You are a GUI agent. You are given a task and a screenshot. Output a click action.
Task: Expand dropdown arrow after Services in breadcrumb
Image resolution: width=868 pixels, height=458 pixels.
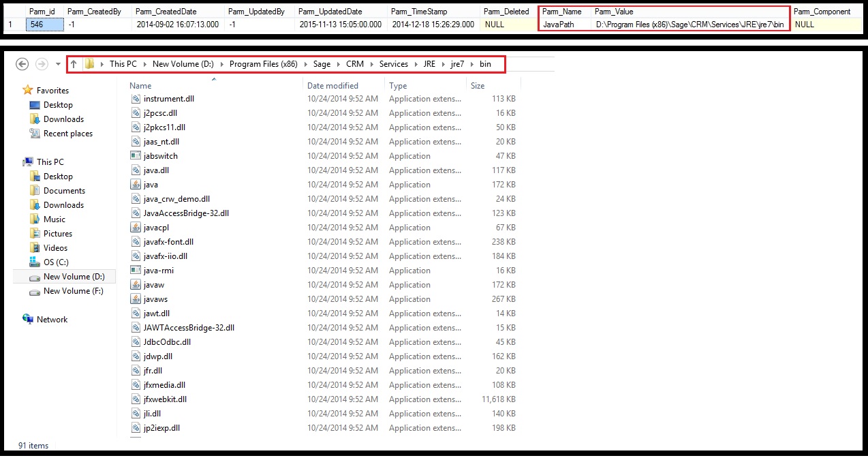(x=416, y=64)
